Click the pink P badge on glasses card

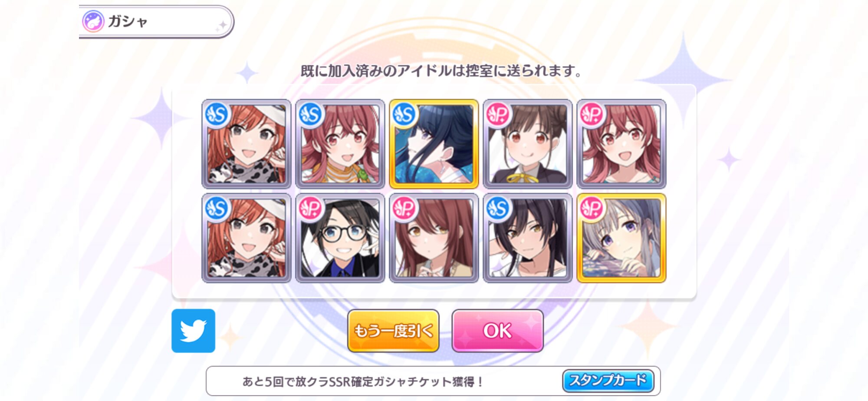(311, 209)
